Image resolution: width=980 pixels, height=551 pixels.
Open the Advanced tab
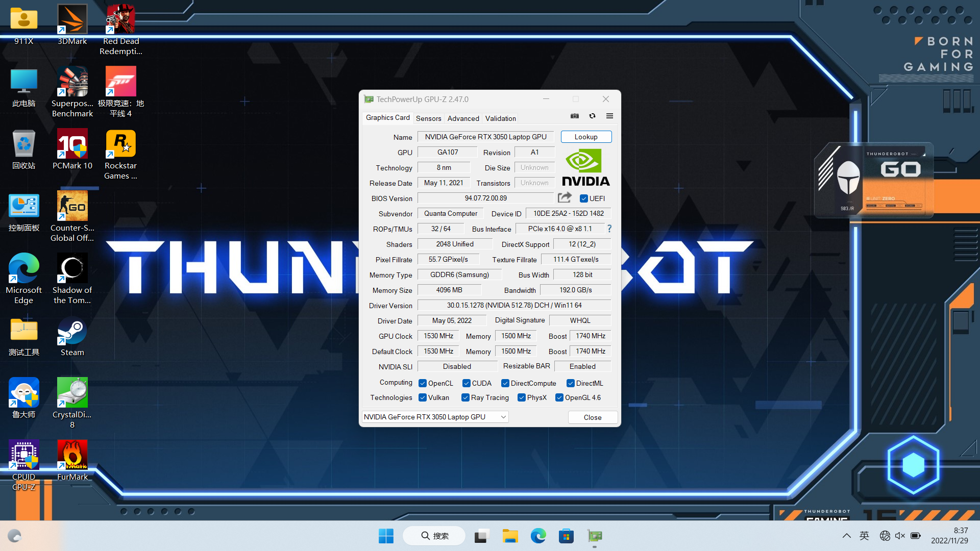tap(463, 118)
